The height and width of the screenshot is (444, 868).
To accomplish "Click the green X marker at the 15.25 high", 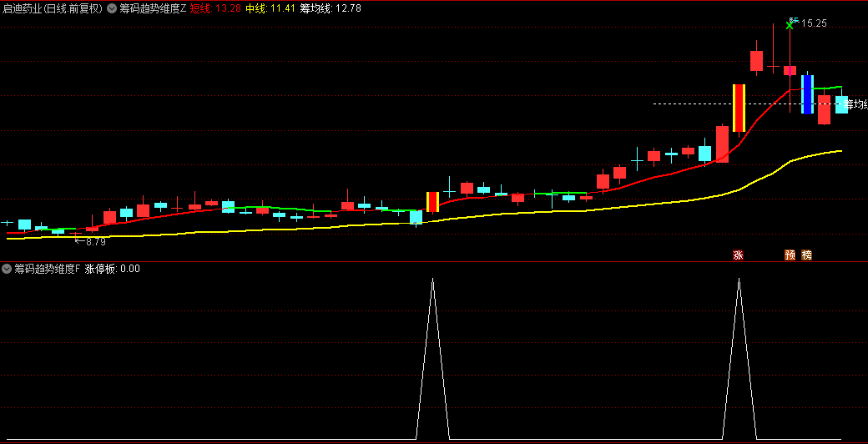I will pyautogui.click(x=790, y=24).
